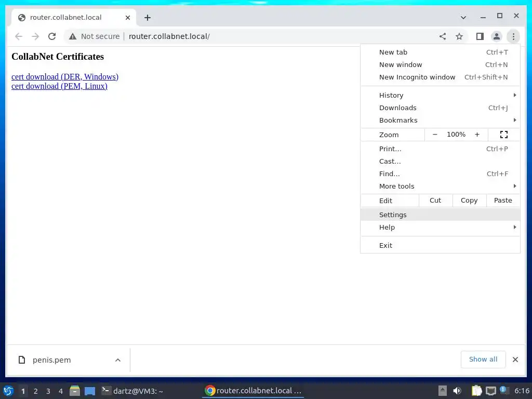
Task: Choose Find from the menu
Action: click(x=440, y=174)
